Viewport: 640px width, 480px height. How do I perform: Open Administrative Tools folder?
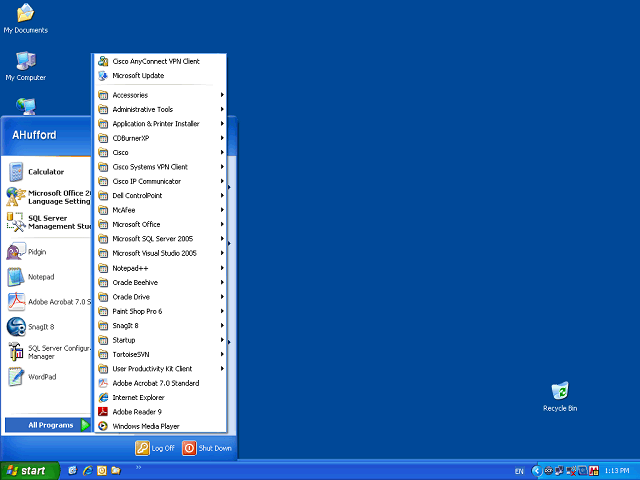[160, 109]
